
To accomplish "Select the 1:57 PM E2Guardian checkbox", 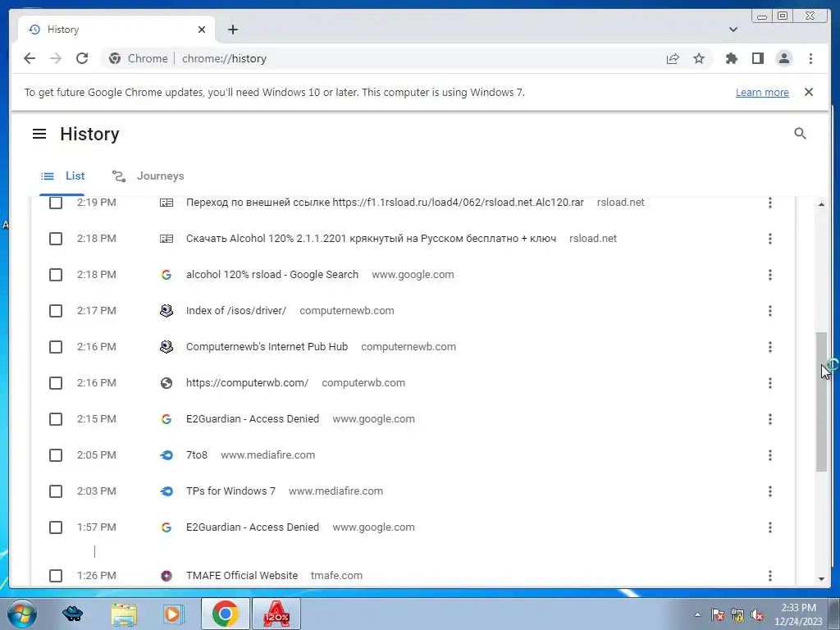I will (56, 527).
